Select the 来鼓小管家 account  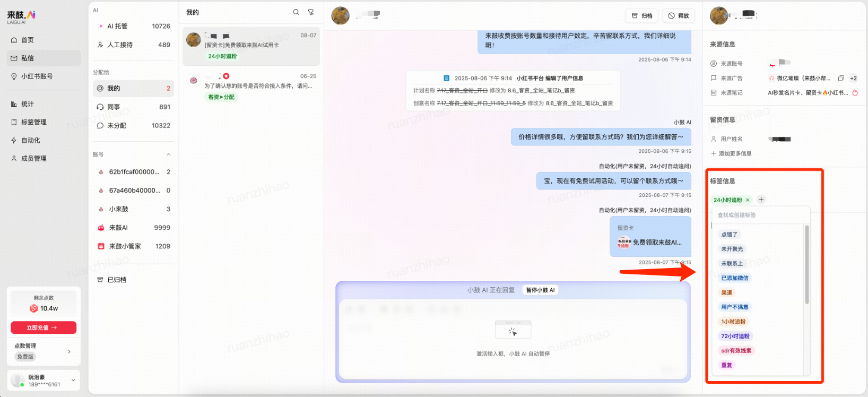click(x=133, y=246)
